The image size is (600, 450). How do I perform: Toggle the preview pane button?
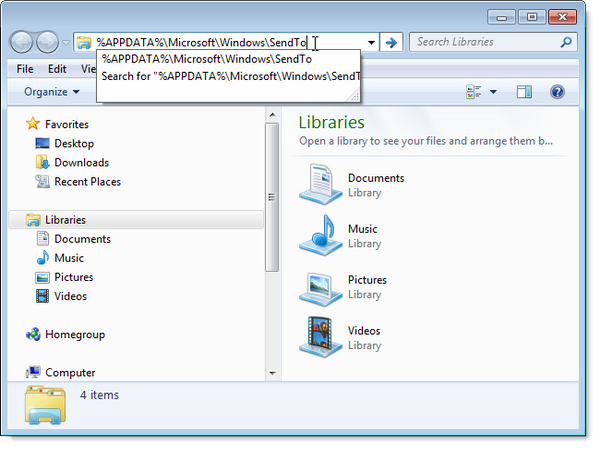click(x=524, y=92)
